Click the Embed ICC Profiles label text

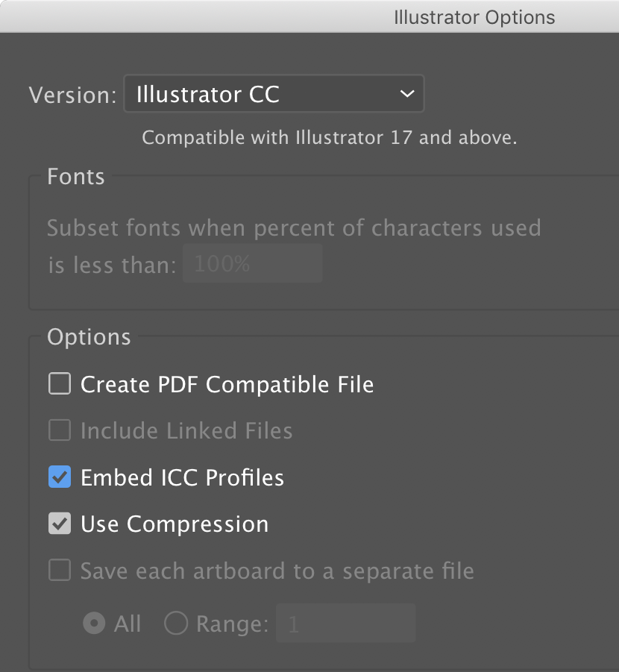tap(183, 477)
